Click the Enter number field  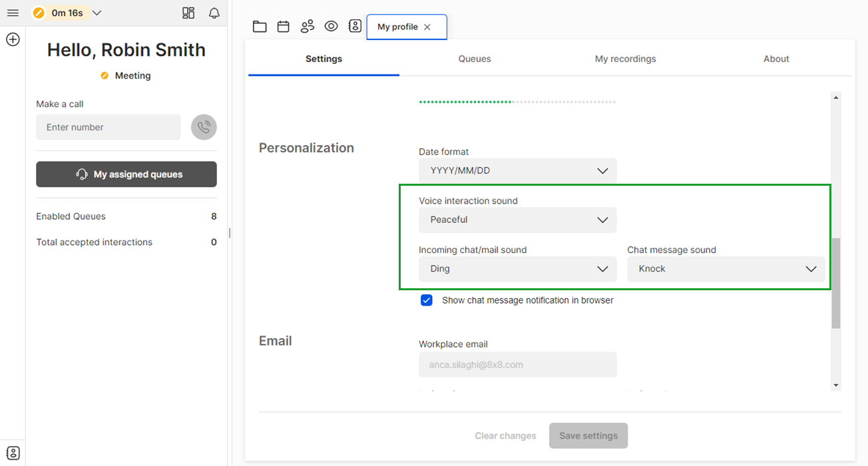coord(108,127)
